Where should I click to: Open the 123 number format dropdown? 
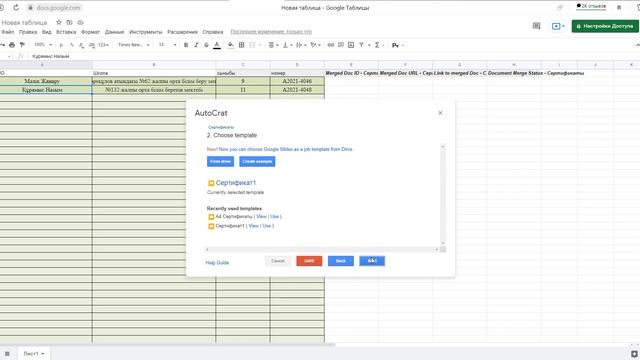point(104,45)
